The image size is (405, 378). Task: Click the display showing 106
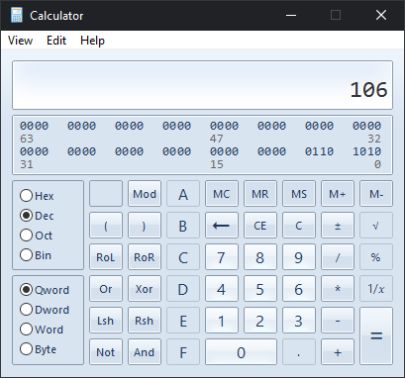point(202,85)
